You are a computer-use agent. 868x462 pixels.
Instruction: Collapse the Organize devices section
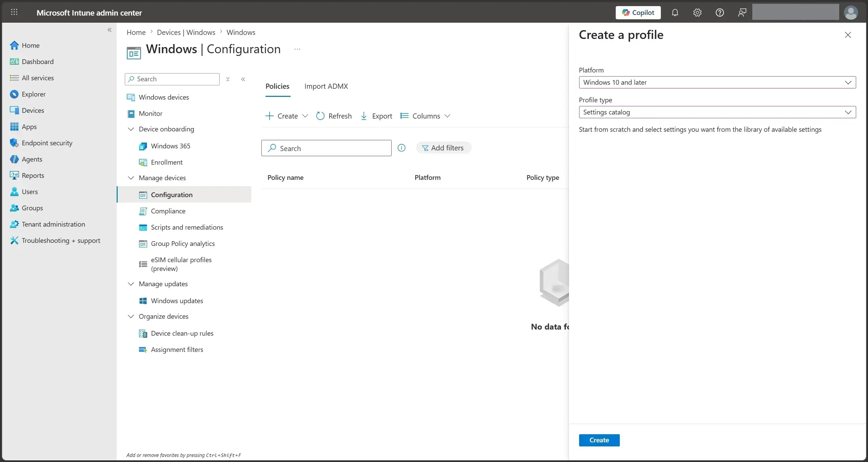[131, 316]
